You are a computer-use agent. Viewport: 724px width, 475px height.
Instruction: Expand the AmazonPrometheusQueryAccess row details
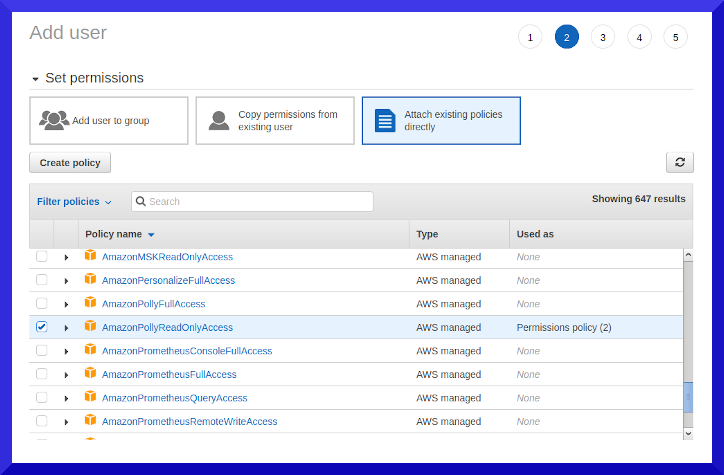point(66,399)
